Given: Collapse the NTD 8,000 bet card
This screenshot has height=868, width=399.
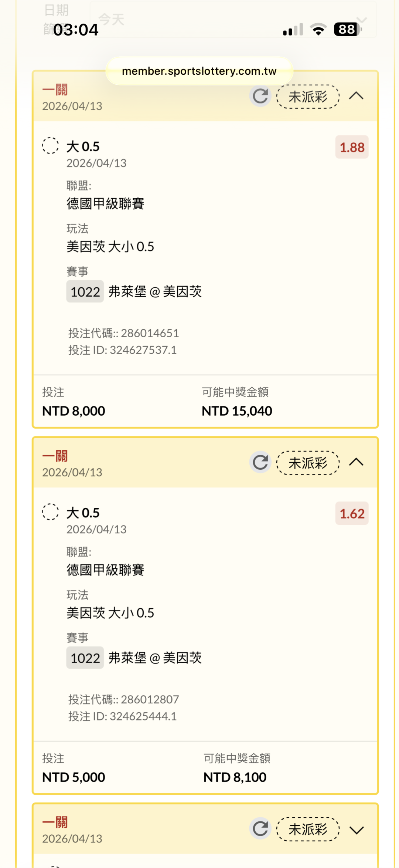Looking at the screenshot, I should pos(356,96).
